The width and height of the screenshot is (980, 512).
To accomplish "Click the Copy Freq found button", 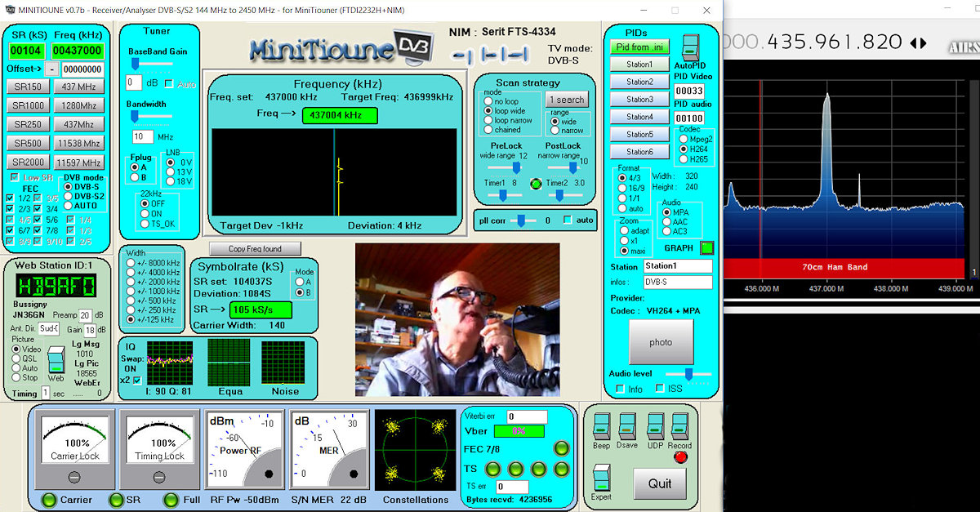I will [x=255, y=248].
